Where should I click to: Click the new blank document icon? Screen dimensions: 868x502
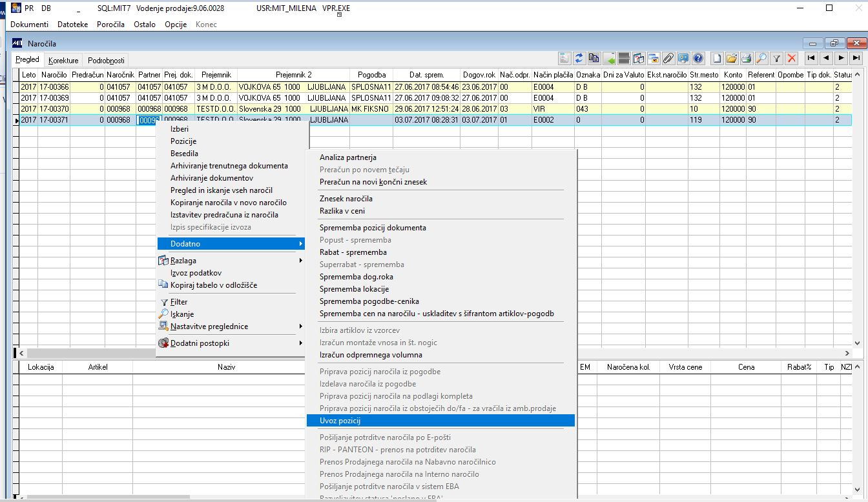(x=716, y=58)
